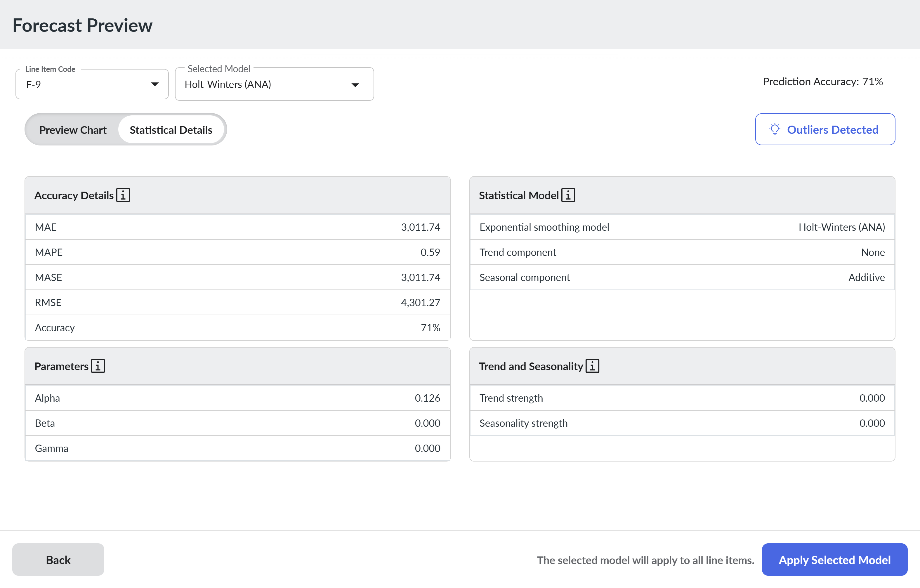Click the Trend strength row
Image resolution: width=920 pixels, height=588 pixels.
pyautogui.click(x=682, y=398)
